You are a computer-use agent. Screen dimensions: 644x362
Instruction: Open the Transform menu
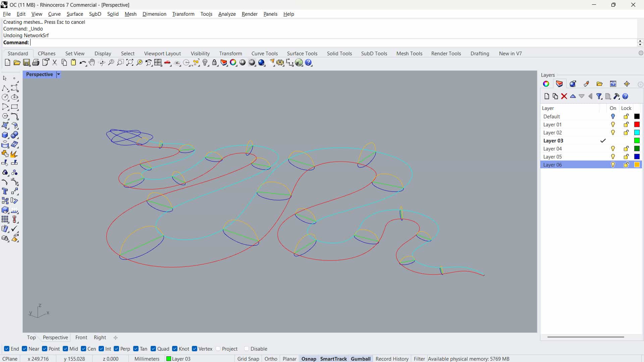(183, 14)
